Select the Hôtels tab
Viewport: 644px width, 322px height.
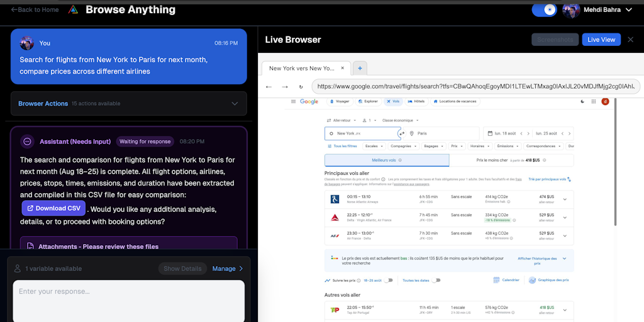point(416,101)
